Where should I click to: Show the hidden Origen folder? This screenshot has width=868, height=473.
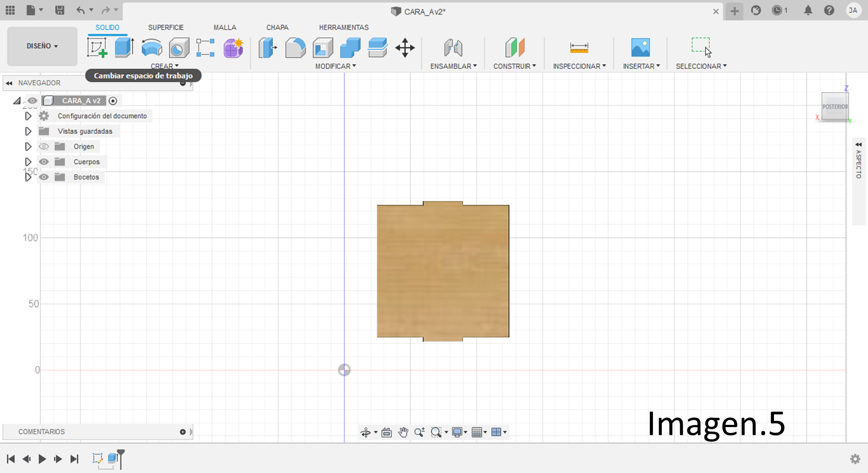click(x=44, y=147)
